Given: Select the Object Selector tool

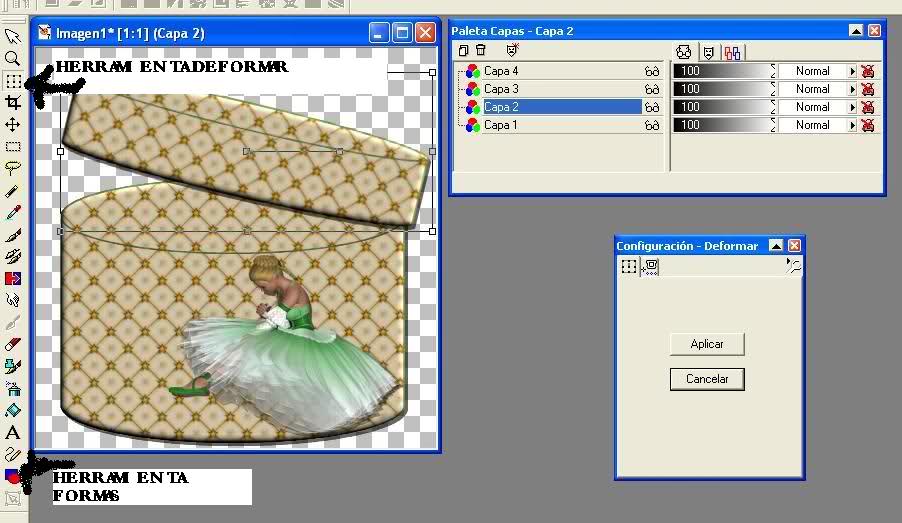Looking at the screenshot, I should click(x=13, y=498).
